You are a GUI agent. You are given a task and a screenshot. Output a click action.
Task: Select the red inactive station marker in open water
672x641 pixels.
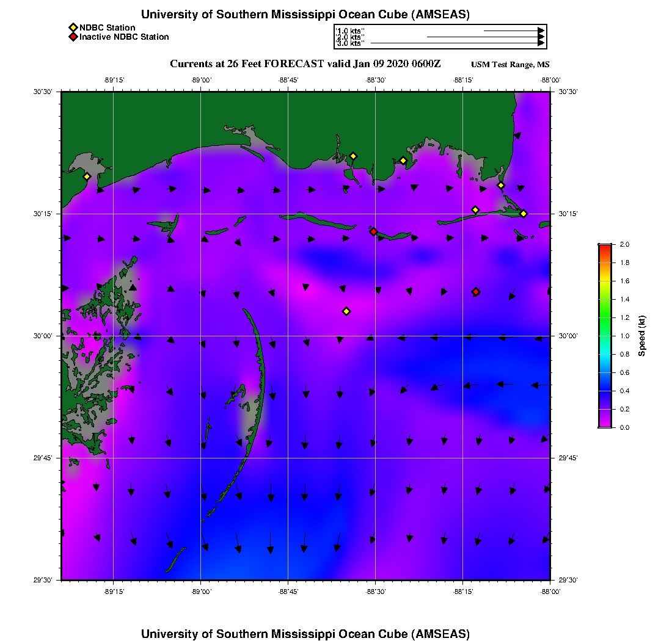476,292
